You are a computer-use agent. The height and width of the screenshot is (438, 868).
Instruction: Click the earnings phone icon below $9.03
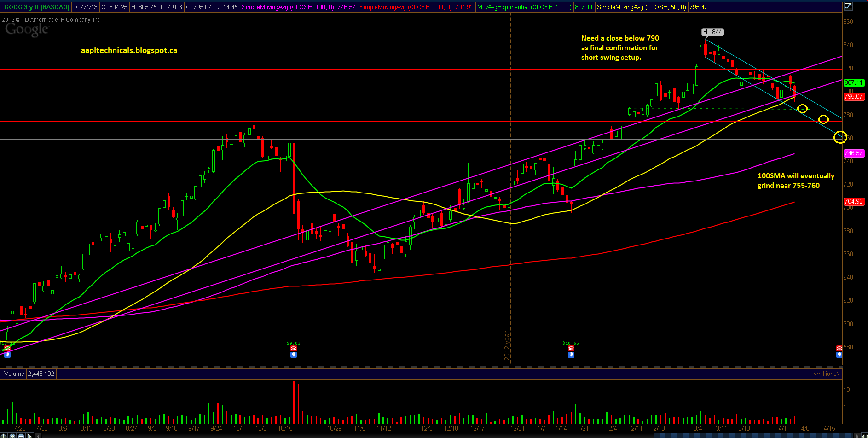coord(294,349)
